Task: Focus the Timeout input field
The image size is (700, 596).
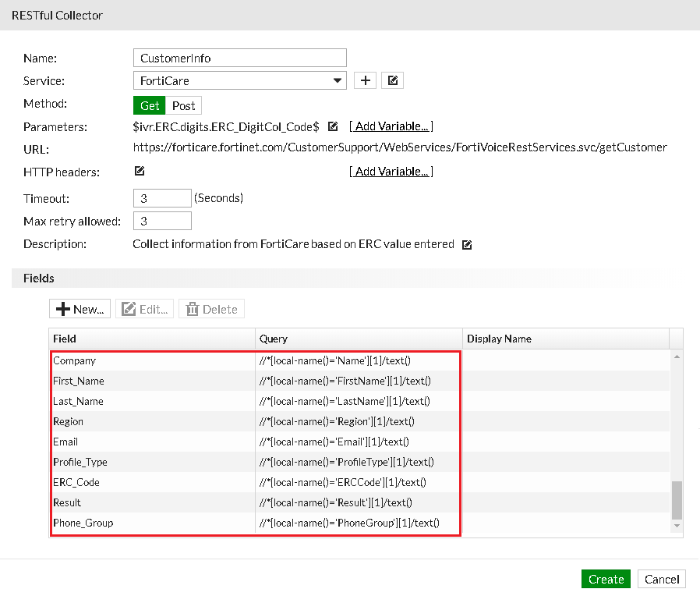Action: [162, 198]
